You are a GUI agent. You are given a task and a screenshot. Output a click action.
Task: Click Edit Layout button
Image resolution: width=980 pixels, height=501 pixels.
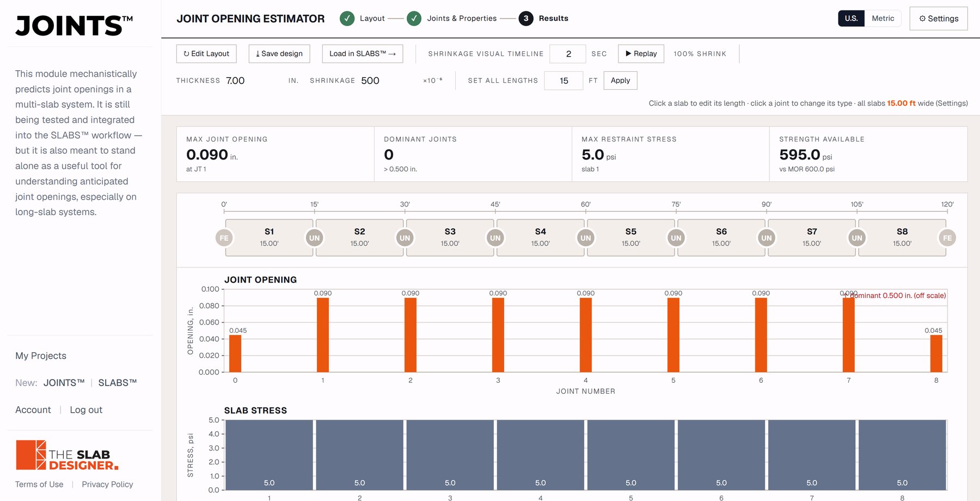coord(206,53)
